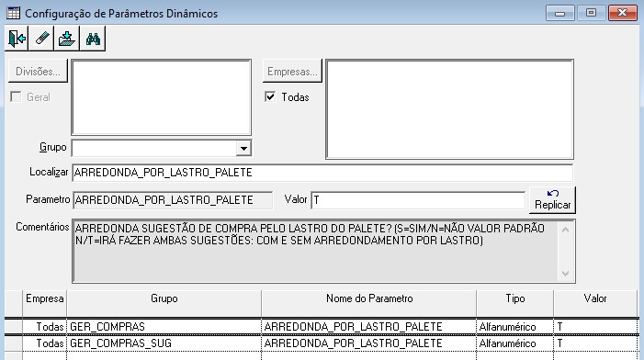
Task: Toggle the Geral checkbox
Action: (x=16, y=96)
